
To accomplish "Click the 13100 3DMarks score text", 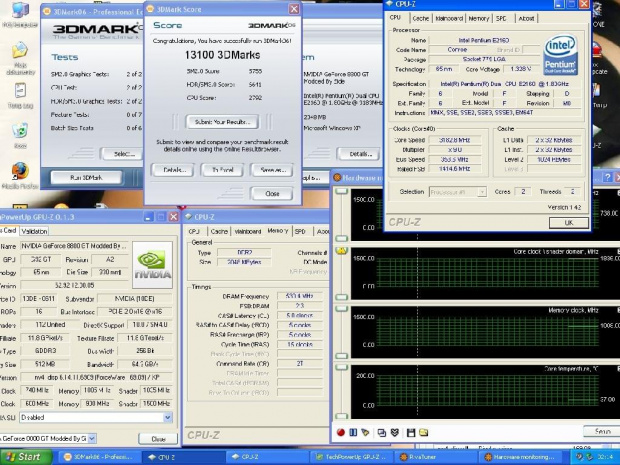I will [x=222, y=55].
